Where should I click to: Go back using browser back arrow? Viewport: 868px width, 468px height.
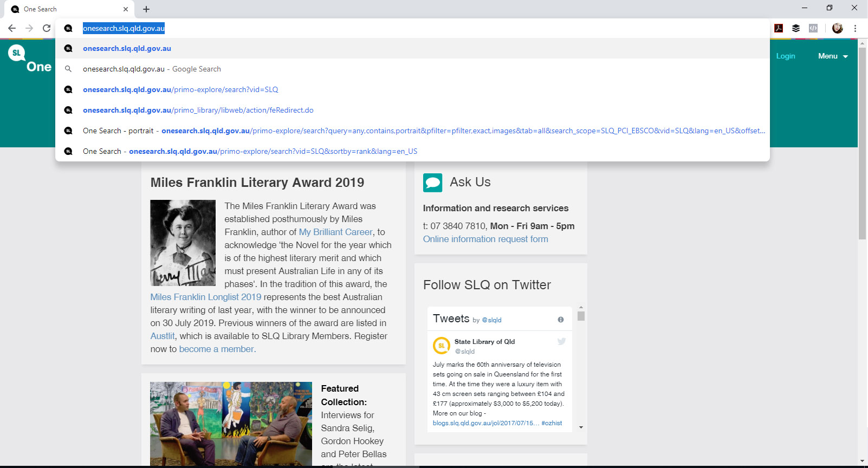pos(12,28)
